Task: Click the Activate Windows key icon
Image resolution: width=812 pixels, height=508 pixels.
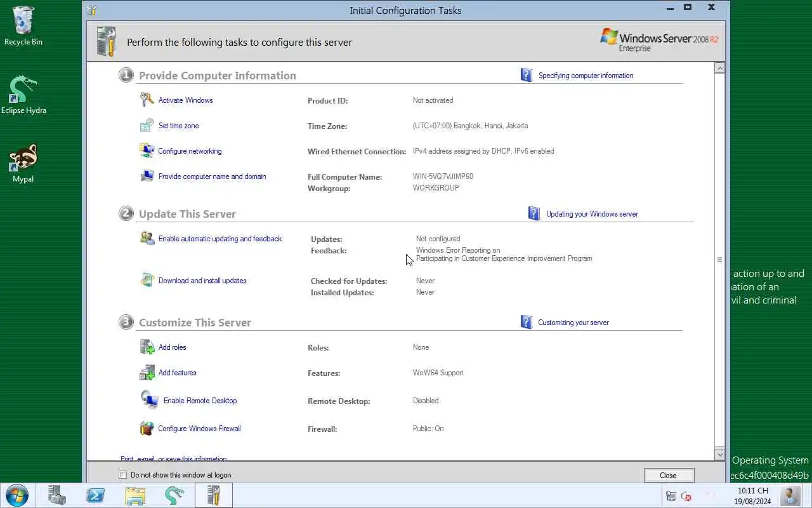Action: 147,100
